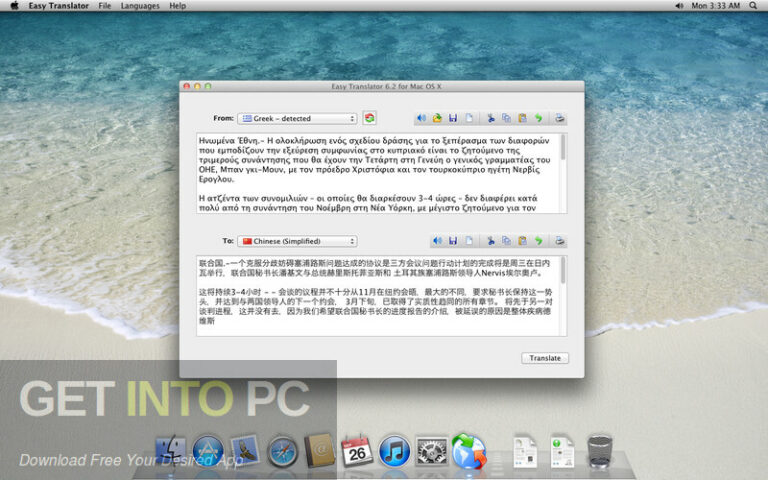768x480 pixels.
Task: Open Safari from the Dock
Action: pos(282,452)
